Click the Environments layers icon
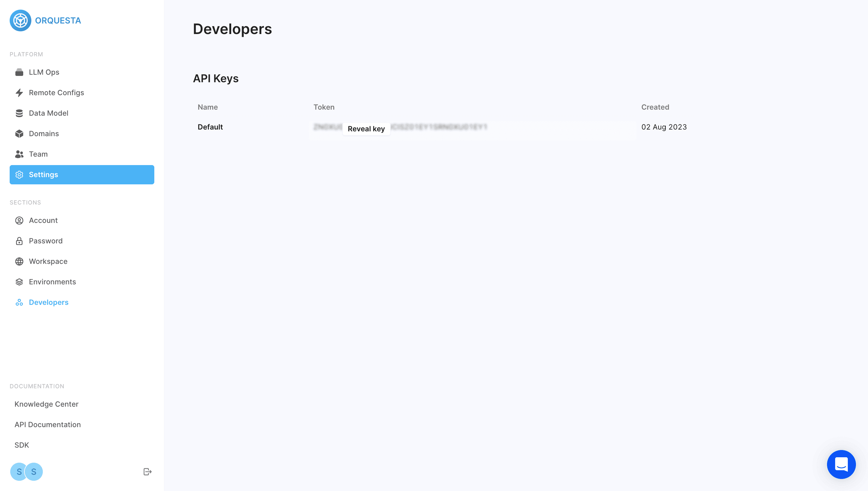This screenshot has height=491, width=868. (19, 282)
